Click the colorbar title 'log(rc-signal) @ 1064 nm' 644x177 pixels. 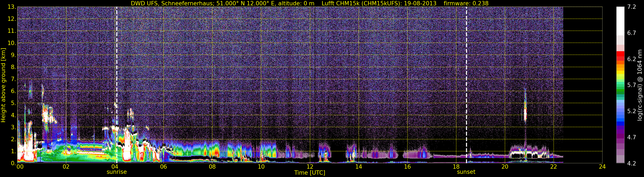[x=640, y=85]
